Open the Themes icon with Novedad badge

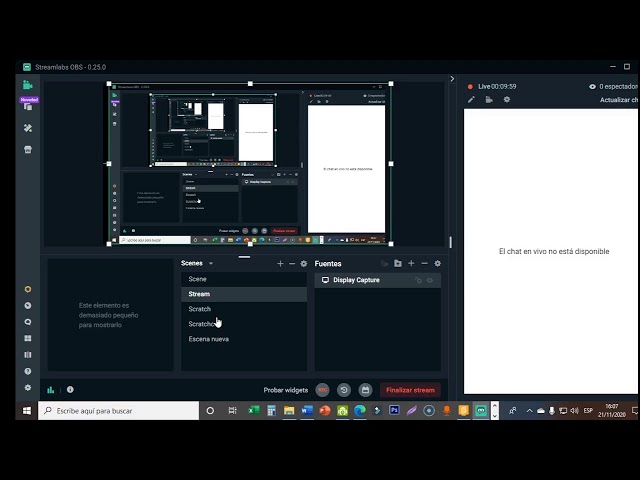point(28,105)
